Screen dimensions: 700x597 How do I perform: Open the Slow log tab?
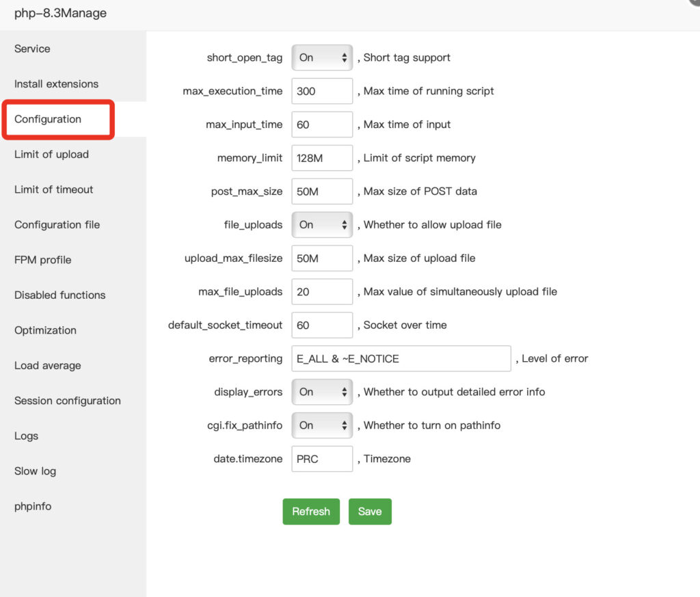point(35,471)
